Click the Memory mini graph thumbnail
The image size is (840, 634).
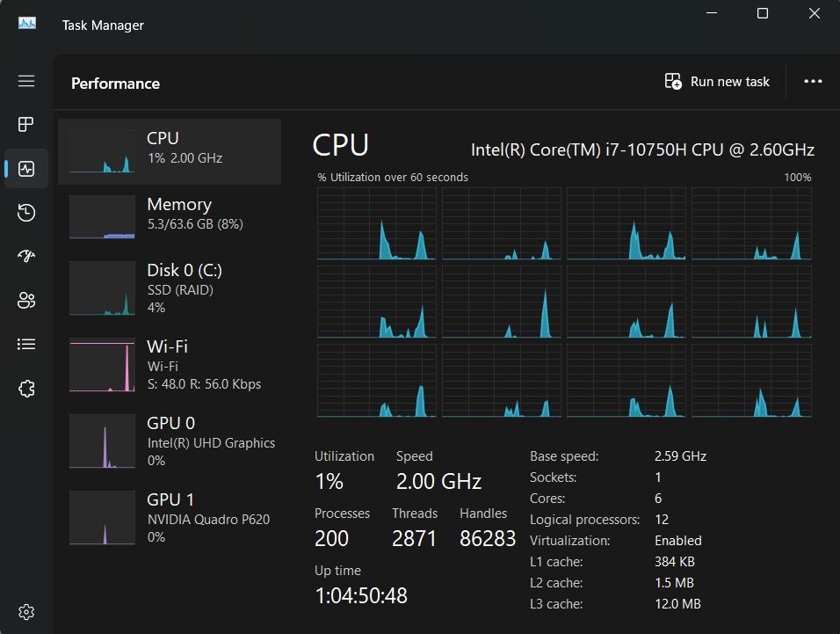pyautogui.click(x=102, y=216)
